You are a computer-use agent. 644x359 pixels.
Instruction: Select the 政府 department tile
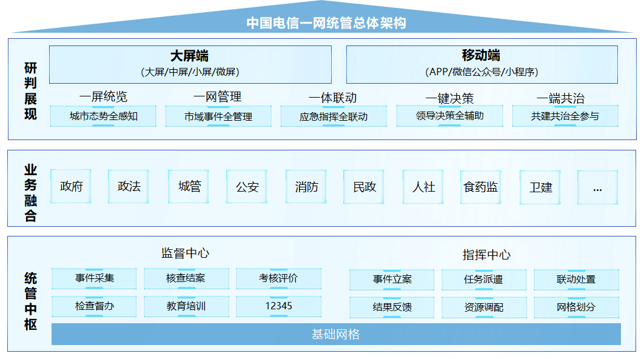point(71,186)
